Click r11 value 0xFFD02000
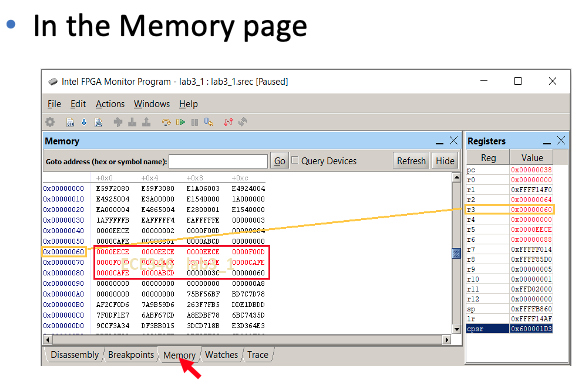The image size is (579, 380). [531, 289]
